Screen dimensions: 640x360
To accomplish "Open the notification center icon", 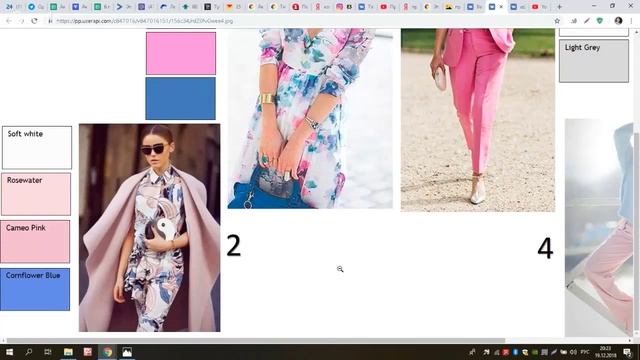I will click(x=628, y=352).
